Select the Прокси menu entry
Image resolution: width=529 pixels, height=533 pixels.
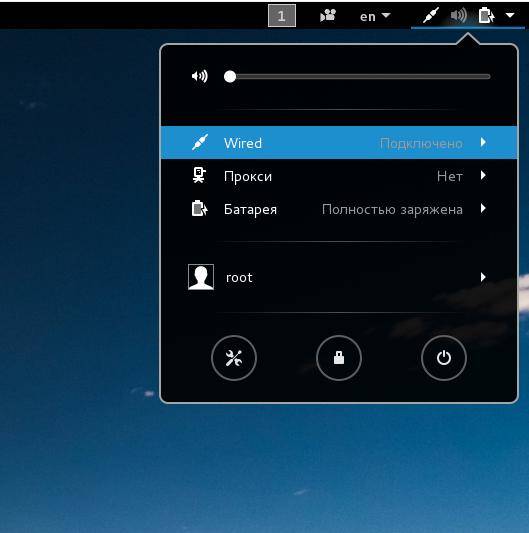coord(339,175)
